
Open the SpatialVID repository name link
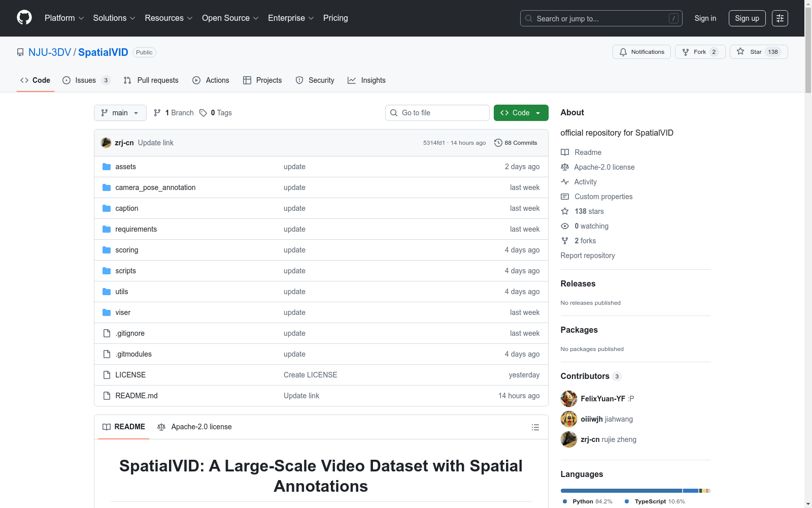coord(103,52)
